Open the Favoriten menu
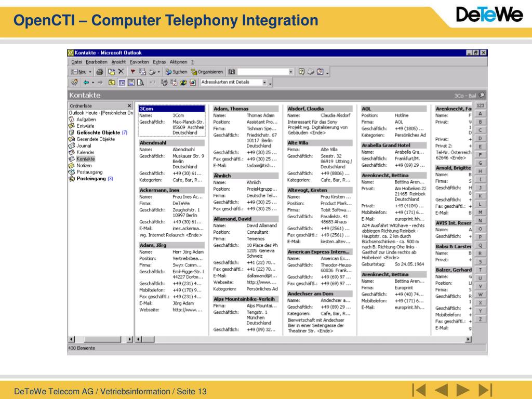 139,62
